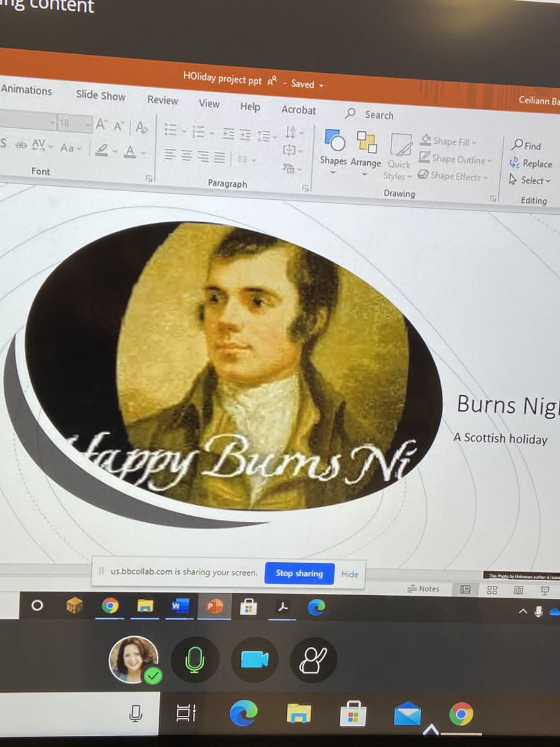Increase the list indent level
Image resolution: width=560 pixels, height=747 pixels.
245,134
